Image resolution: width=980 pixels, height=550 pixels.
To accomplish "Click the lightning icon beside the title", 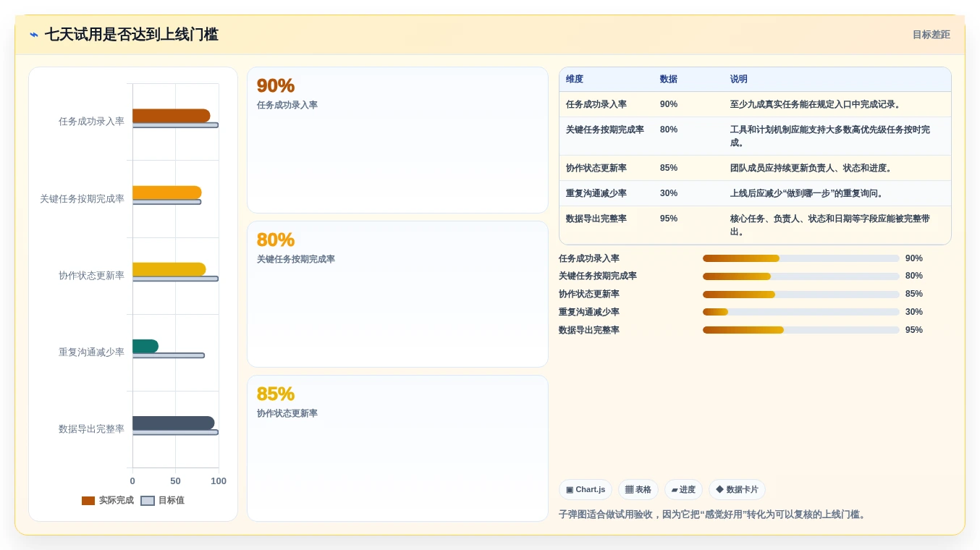I will (x=34, y=35).
